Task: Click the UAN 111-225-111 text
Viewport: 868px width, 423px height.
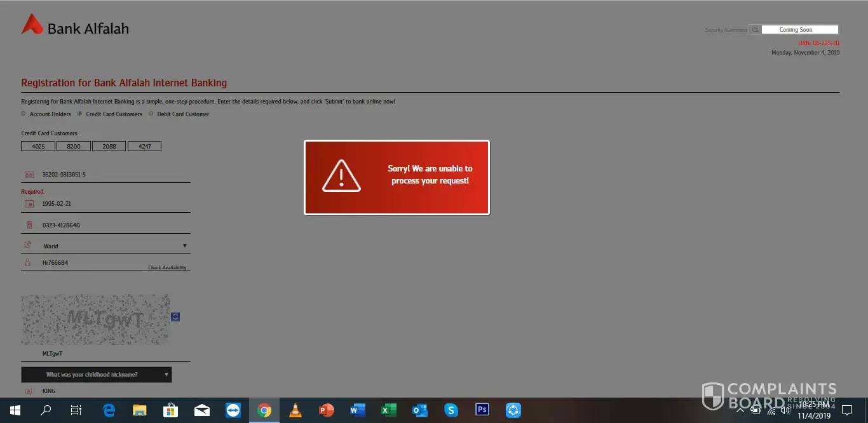Action: click(818, 43)
